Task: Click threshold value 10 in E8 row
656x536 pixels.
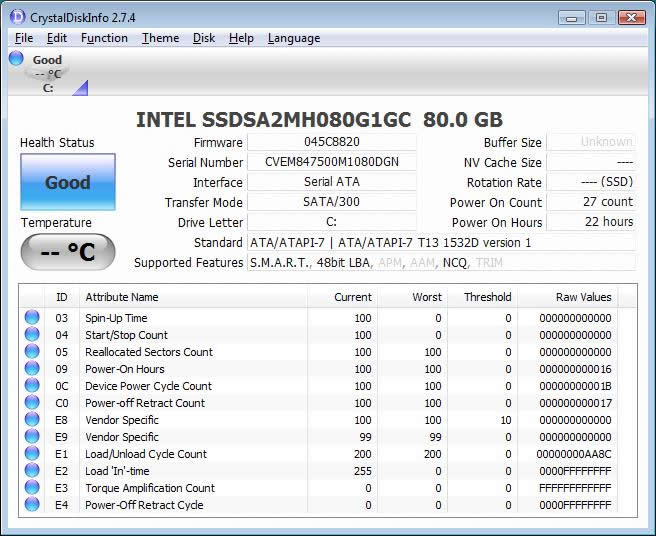Action: point(506,420)
